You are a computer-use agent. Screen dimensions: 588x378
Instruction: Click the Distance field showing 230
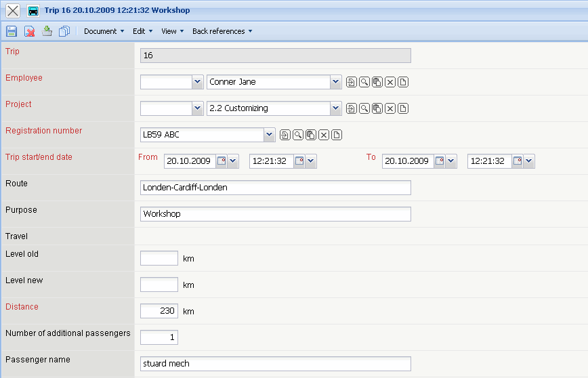(x=159, y=311)
